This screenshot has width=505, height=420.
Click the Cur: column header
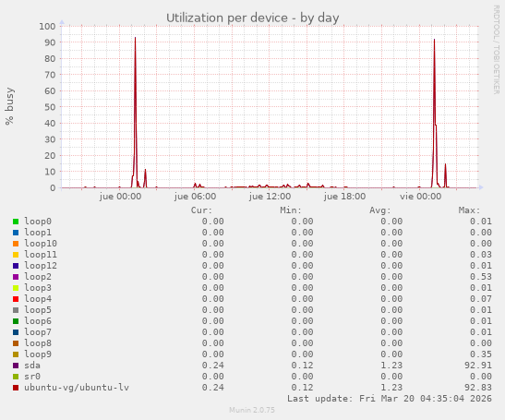click(x=201, y=210)
